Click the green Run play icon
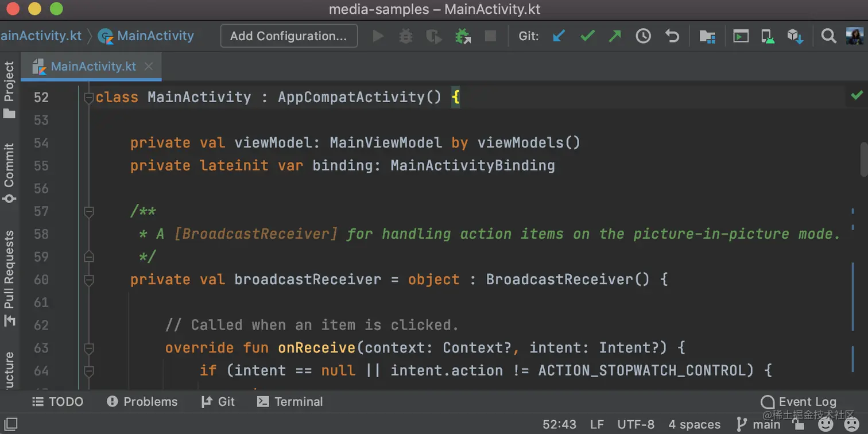Viewport: 868px width, 434px height. 378,36
